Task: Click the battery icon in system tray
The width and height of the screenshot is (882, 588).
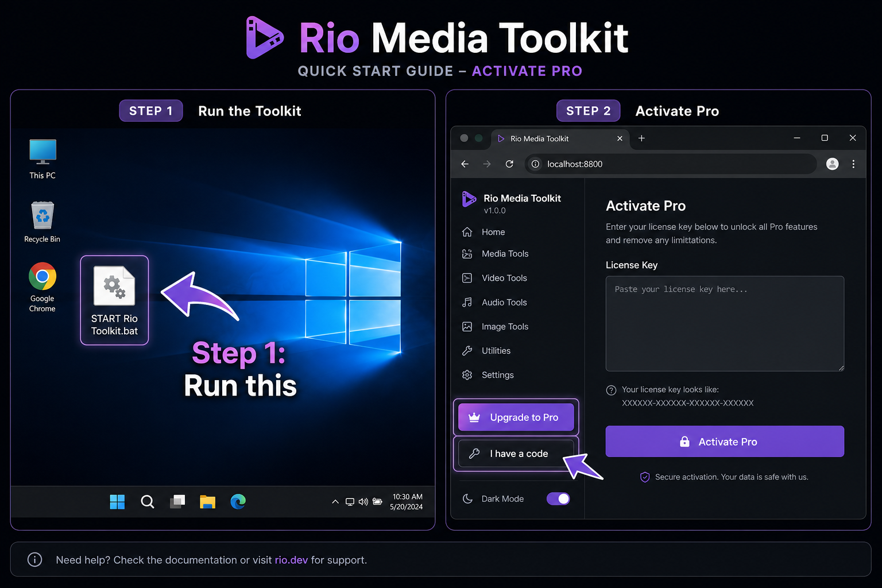Action: 377,502
